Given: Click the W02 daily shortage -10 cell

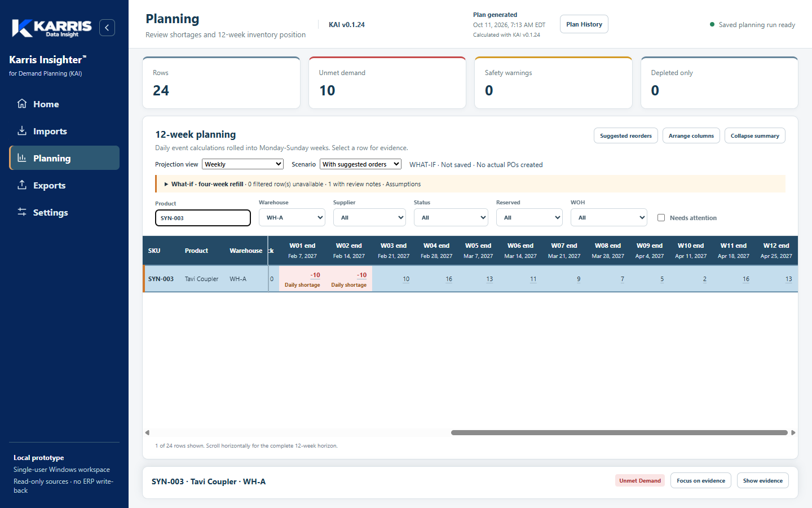Looking at the screenshot, I should [349, 279].
